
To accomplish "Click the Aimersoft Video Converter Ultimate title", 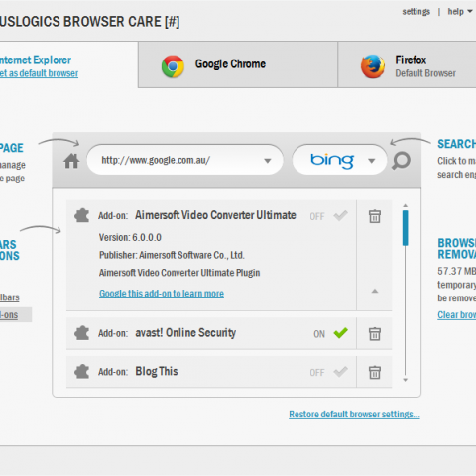I will (x=215, y=215).
